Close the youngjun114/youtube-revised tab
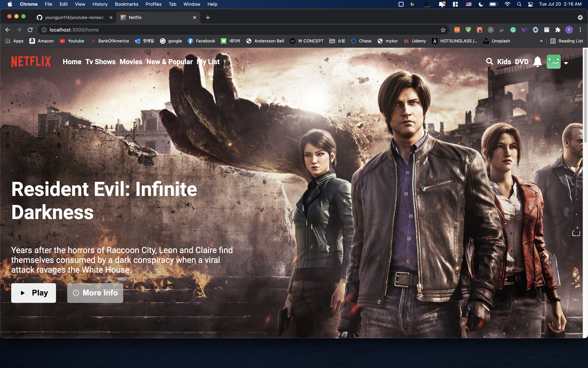Image resolution: width=588 pixels, height=368 pixels. coord(111,18)
